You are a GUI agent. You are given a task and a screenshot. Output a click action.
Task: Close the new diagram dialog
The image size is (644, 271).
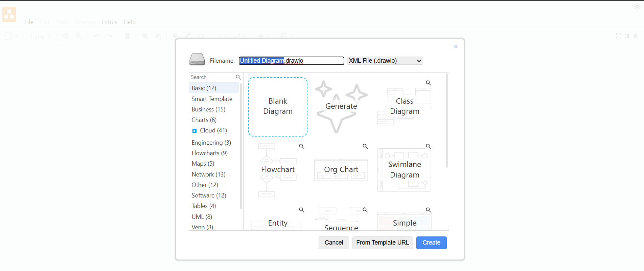[456, 47]
